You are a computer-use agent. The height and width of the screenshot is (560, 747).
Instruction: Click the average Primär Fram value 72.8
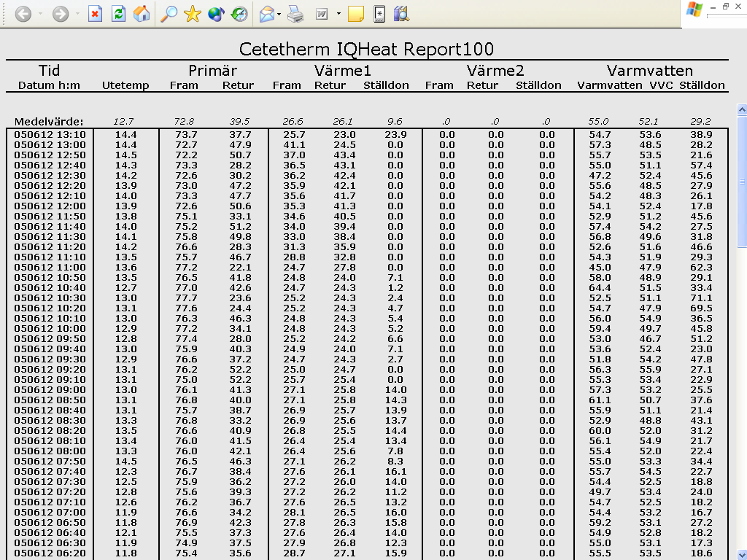pyautogui.click(x=185, y=122)
